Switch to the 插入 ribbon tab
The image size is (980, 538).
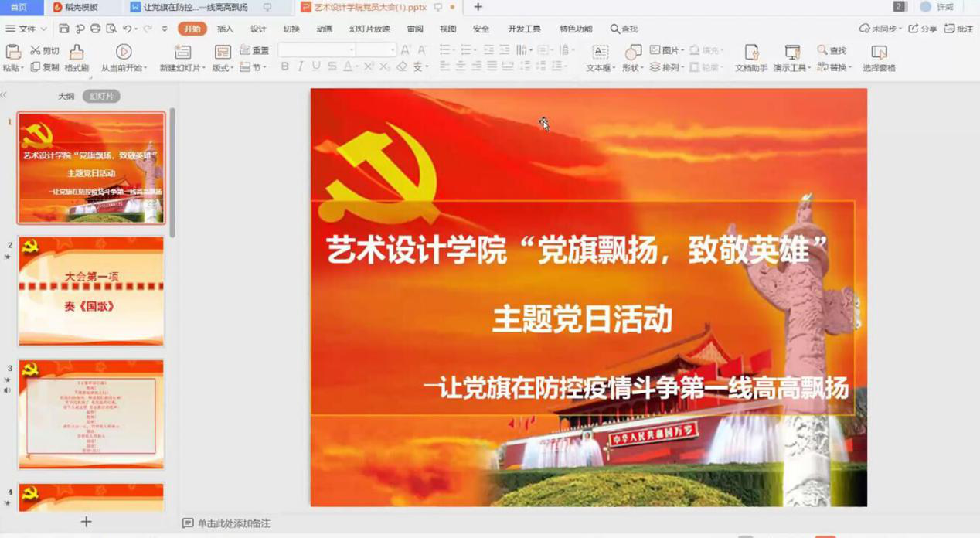(x=226, y=29)
